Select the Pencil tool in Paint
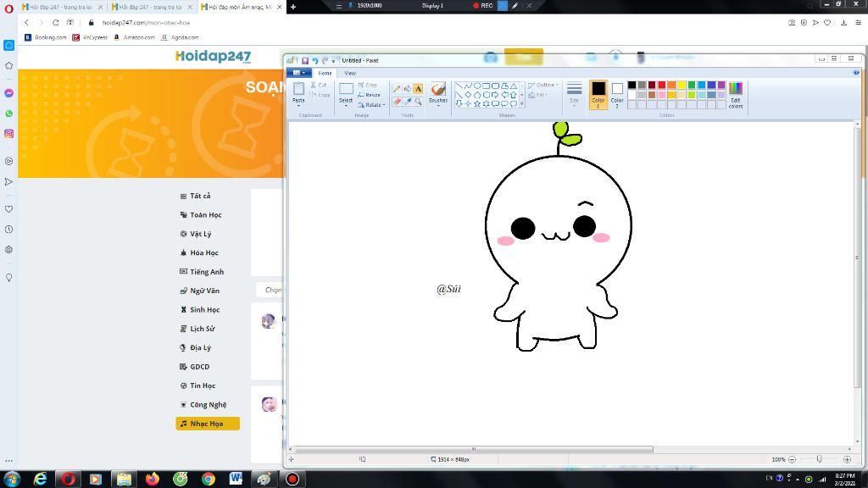Screen dimensions: 868x488 [x=397, y=89]
